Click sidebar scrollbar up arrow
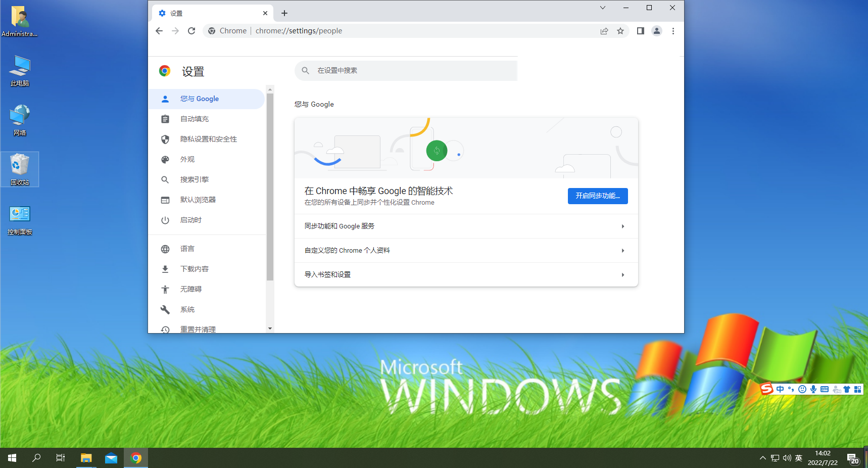 [270, 89]
